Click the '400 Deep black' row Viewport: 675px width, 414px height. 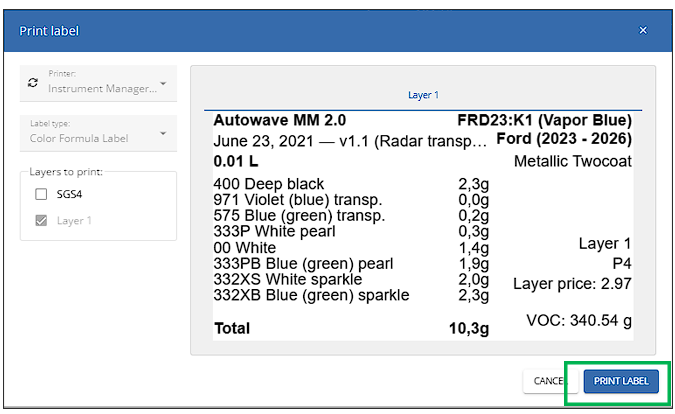tap(351, 184)
